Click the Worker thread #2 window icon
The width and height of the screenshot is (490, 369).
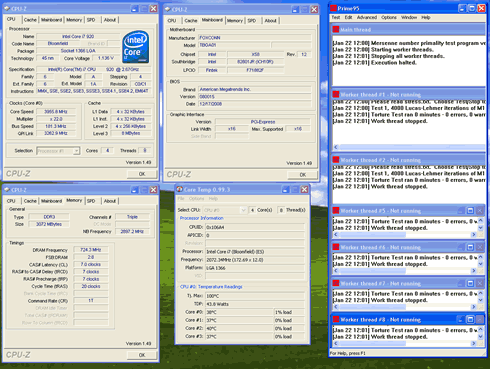point(336,160)
